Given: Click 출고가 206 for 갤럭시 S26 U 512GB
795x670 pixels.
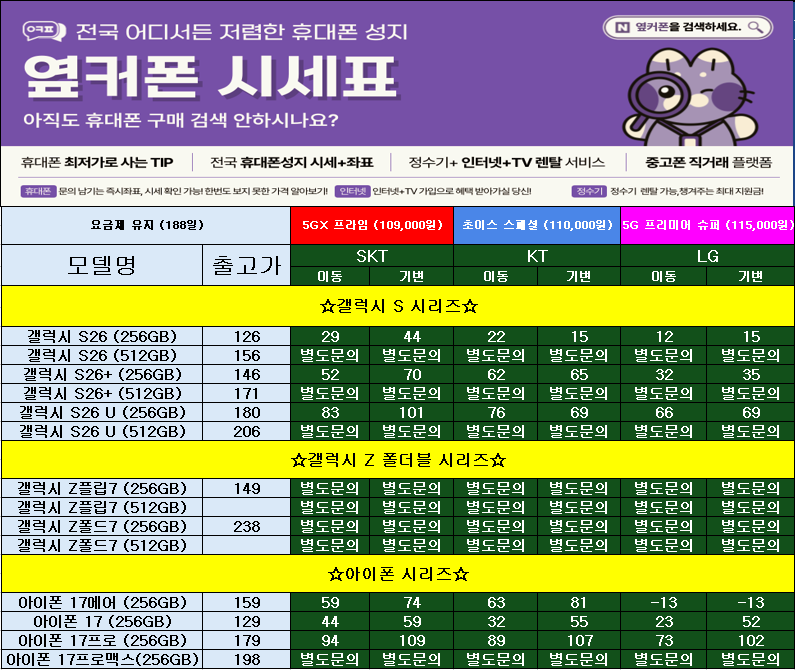Looking at the screenshot, I should 246,431.
